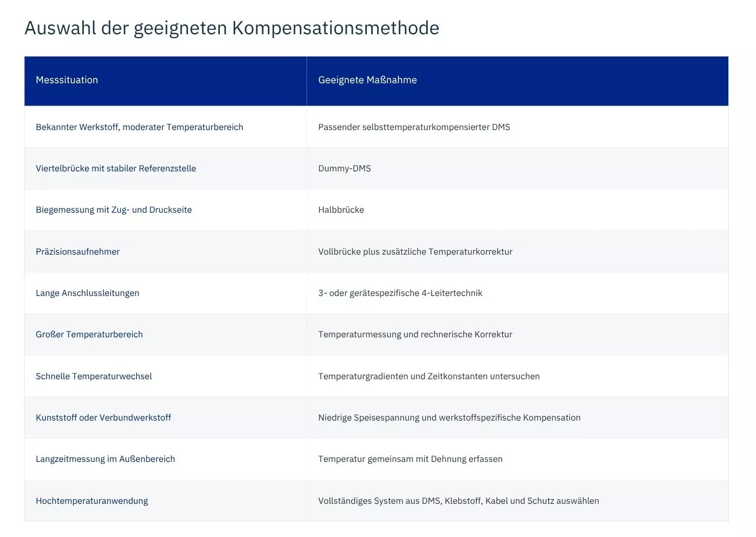
Task: Click the 'Dummy-DMS' cell
Action: pos(518,169)
